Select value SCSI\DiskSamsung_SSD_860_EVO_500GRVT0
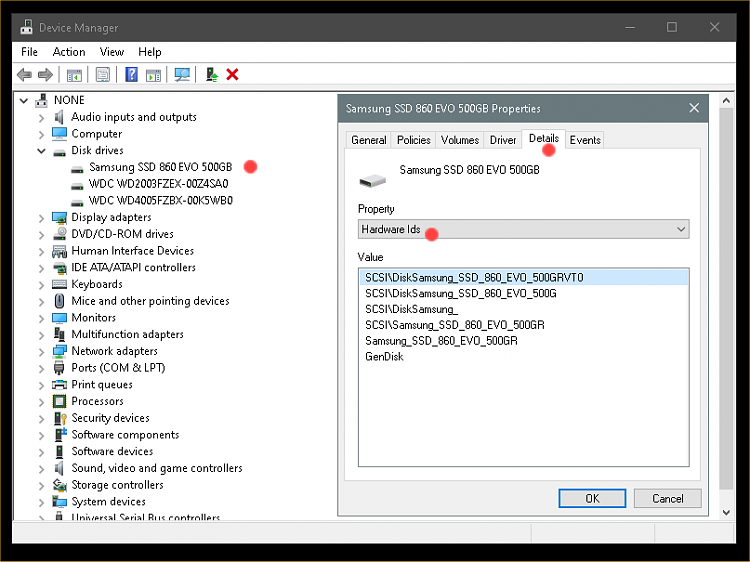The image size is (750, 562). pyautogui.click(x=524, y=277)
